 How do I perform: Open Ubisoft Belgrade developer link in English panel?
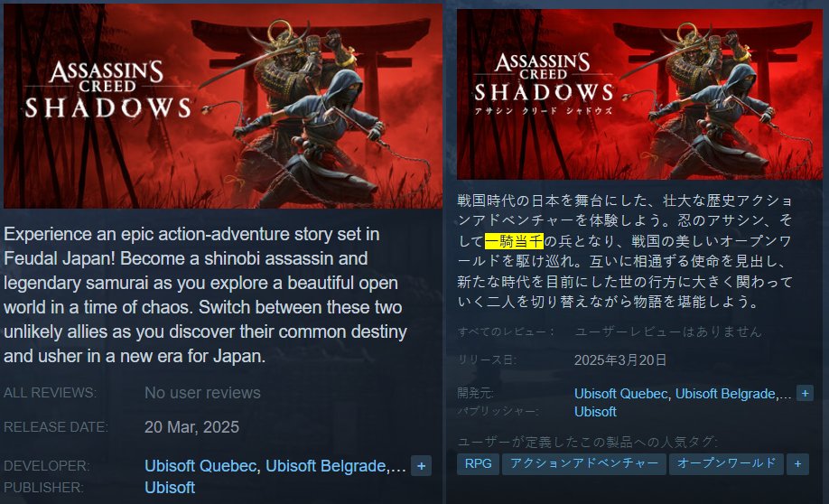(x=326, y=466)
